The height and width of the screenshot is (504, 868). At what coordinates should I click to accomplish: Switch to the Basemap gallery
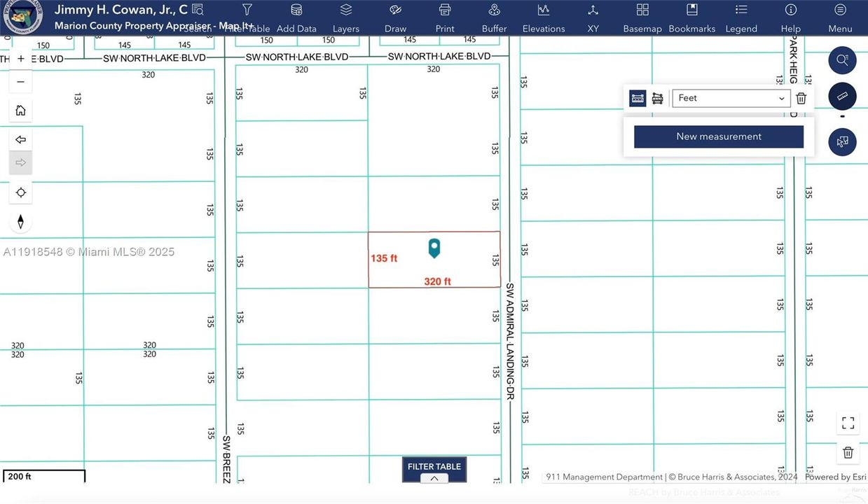coord(642,17)
